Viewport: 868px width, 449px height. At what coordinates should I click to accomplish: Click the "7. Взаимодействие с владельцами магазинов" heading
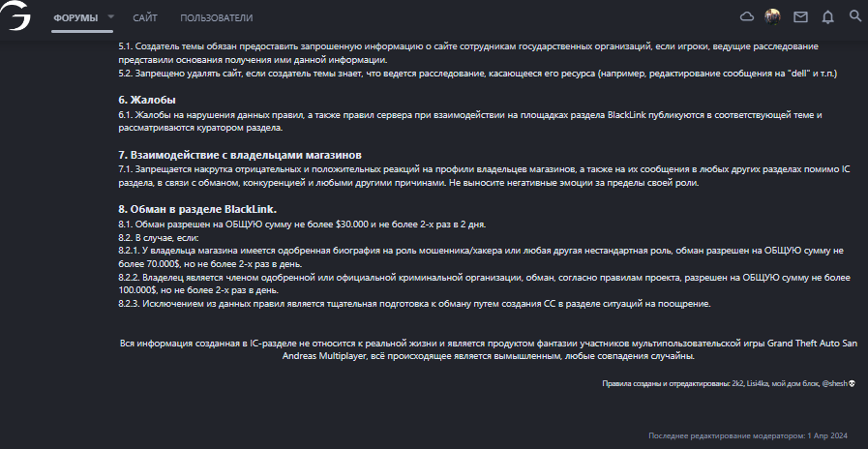point(239,154)
